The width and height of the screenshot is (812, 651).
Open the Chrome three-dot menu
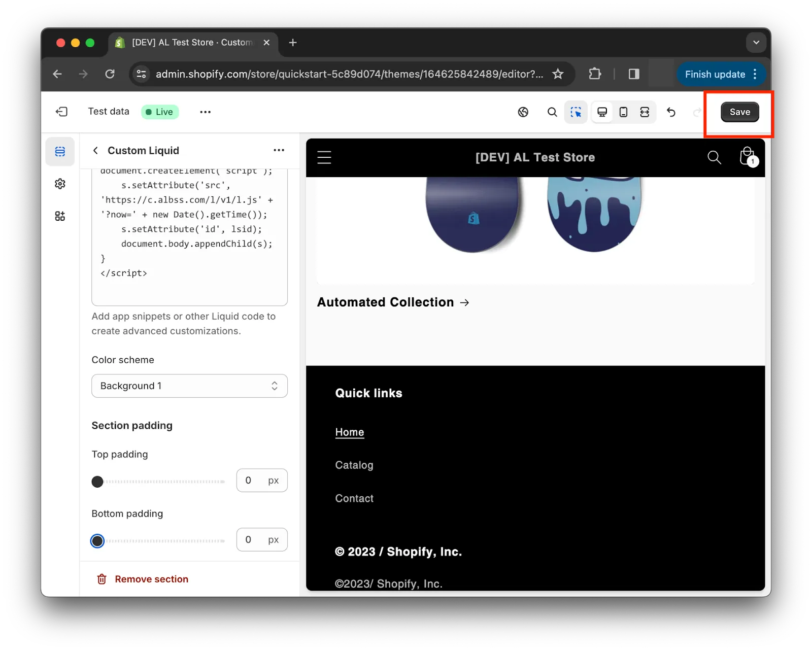click(755, 74)
